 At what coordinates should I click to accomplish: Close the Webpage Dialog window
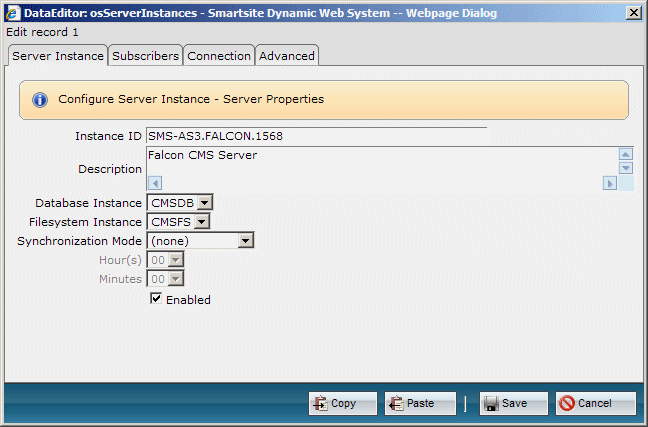pos(634,13)
